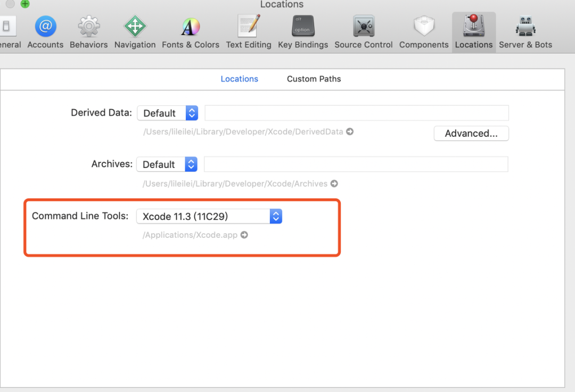Screen dimensions: 575x392
Task: Click the Archives path field
Action: pyautogui.click(x=356, y=164)
